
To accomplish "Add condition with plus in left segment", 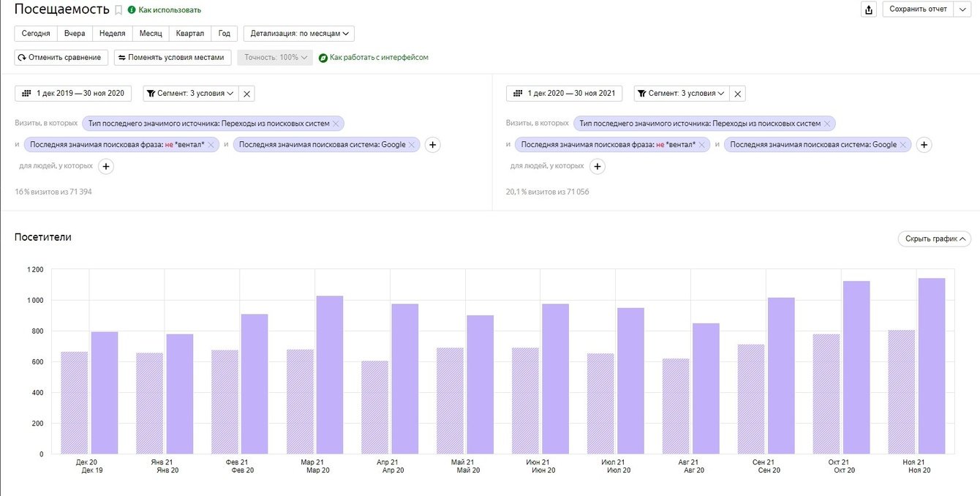I will coord(432,145).
